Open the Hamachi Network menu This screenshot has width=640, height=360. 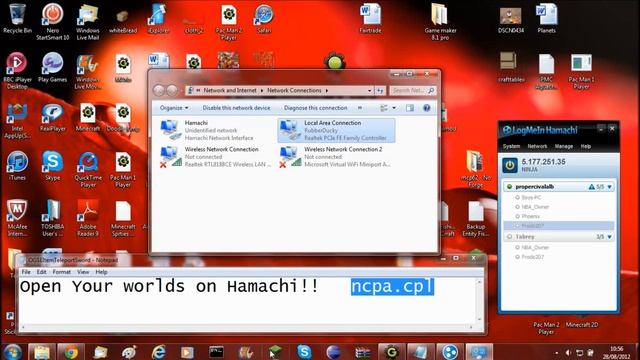537,146
